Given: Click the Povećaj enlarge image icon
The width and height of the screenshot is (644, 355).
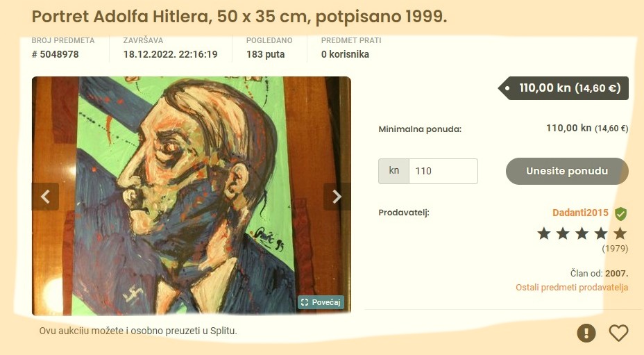Looking at the screenshot, I should 321,302.
